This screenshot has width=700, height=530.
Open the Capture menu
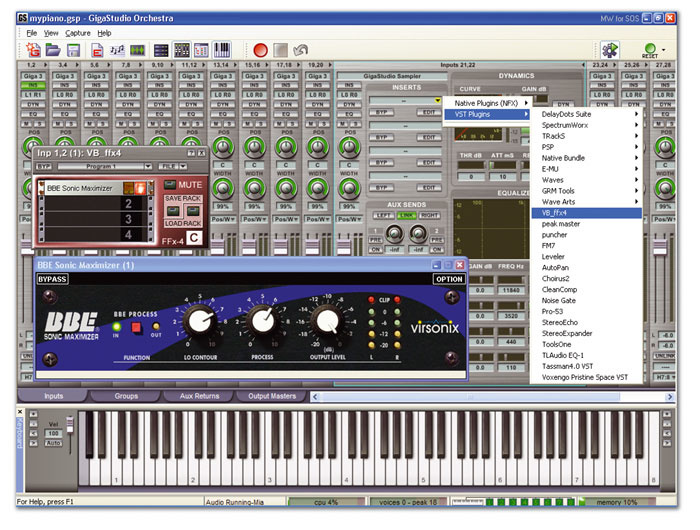78,33
